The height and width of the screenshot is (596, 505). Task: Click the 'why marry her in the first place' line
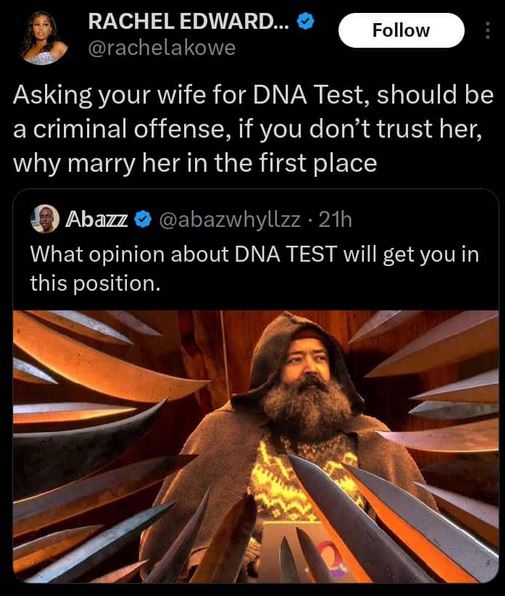point(195,163)
